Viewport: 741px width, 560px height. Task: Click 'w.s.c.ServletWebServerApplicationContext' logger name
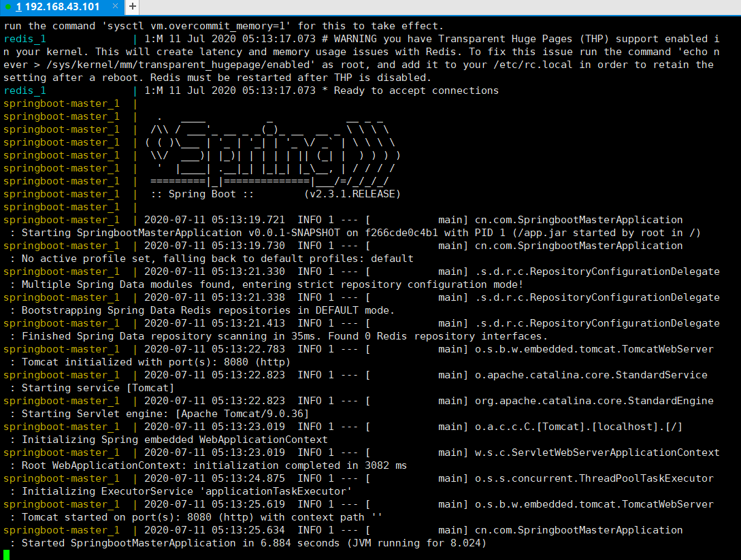tap(597, 452)
